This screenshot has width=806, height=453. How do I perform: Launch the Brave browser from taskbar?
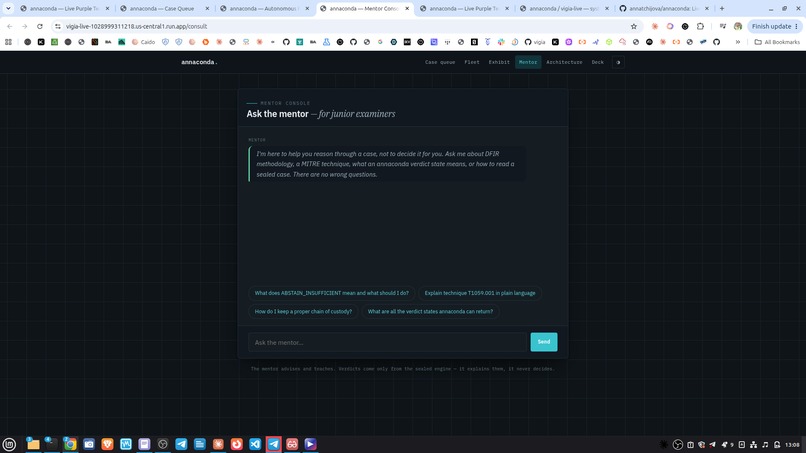tap(107, 444)
